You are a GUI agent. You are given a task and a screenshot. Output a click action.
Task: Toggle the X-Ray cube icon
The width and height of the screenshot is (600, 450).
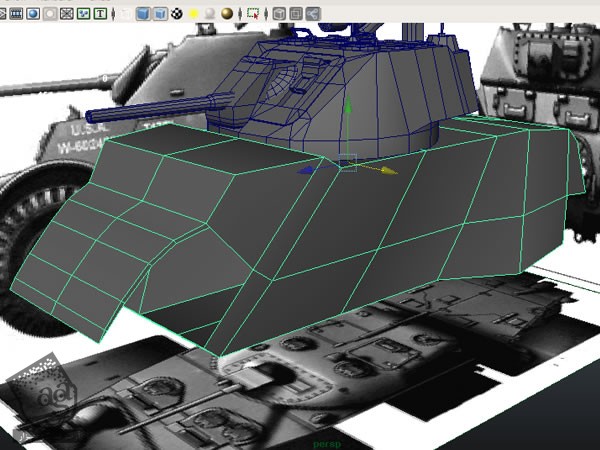(279, 14)
